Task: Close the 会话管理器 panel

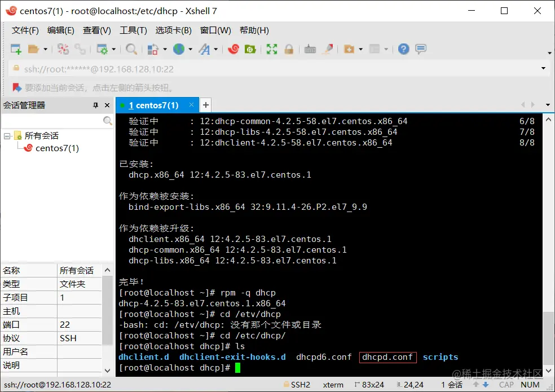Action: click(x=107, y=105)
